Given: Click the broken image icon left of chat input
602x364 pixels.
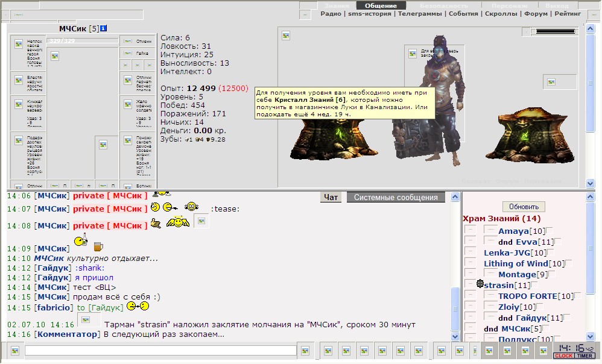Looking at the screenshot, I should [15, 351].
